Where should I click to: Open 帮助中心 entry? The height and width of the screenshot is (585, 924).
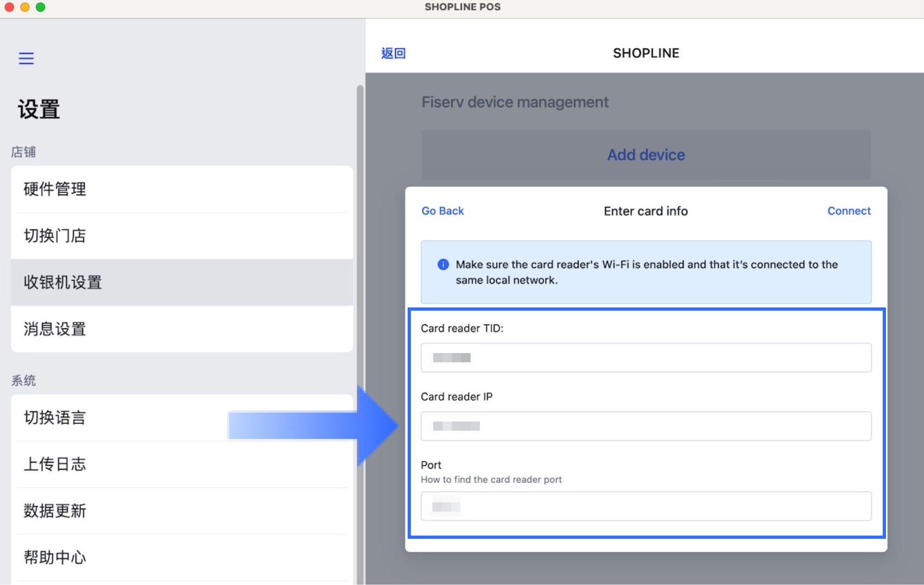point(182,558)
